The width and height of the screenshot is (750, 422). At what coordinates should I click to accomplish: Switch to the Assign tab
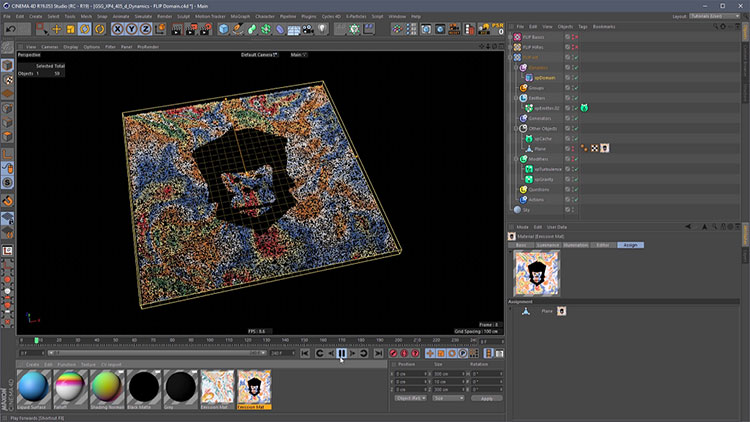[x=630, y=245]
